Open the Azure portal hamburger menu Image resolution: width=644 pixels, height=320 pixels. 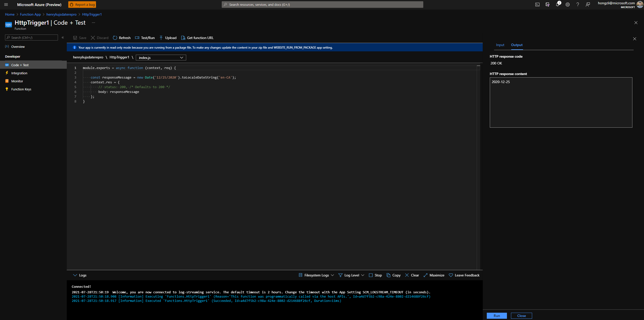(x=6, y=4)
